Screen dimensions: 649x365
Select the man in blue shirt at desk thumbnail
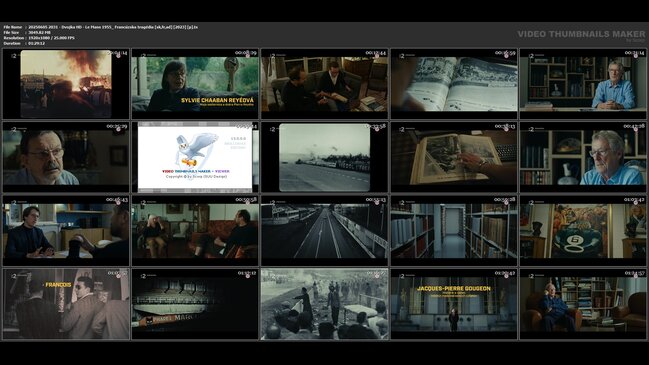[583, 84]
